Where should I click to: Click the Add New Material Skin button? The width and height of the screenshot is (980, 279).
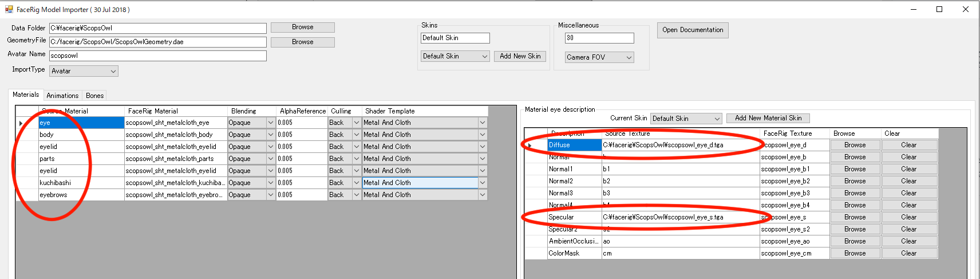pyautogui.click(x=768, y=118)
